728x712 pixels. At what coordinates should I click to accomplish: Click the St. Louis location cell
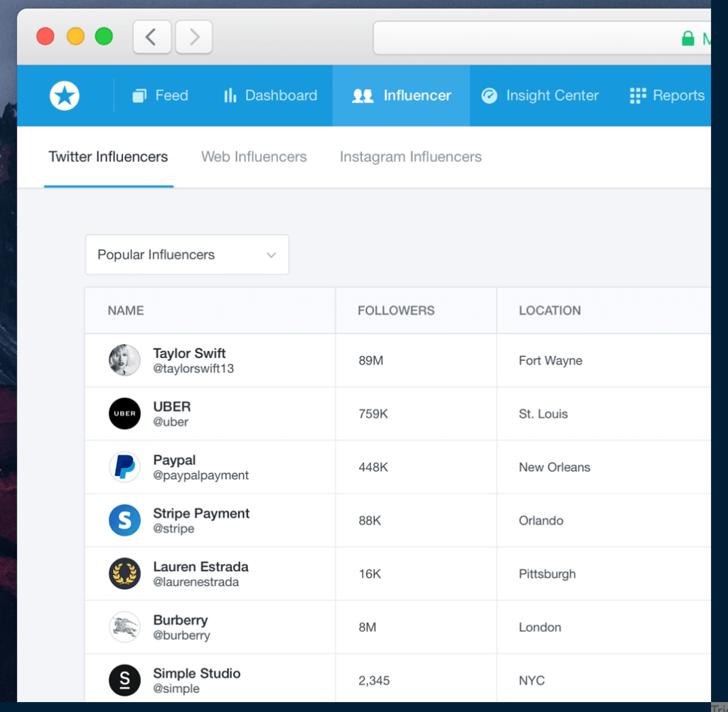[543, 414]
